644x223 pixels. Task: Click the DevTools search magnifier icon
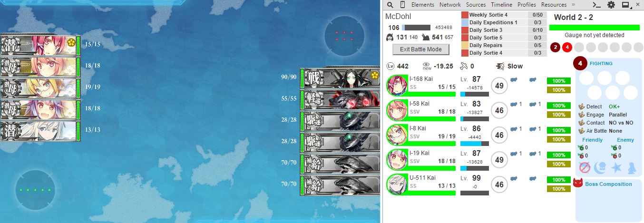pos(390,5)
